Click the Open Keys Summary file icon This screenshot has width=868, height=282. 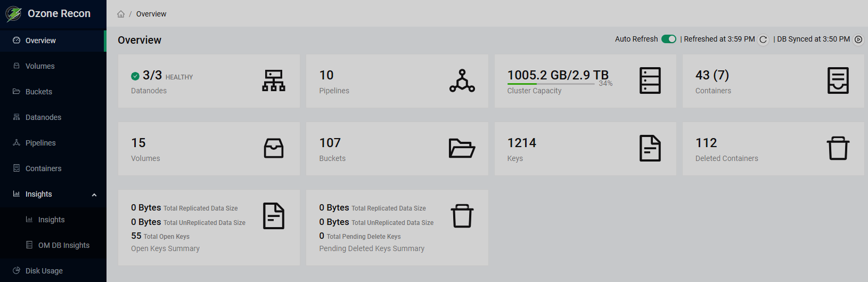[x=274, y=216]
